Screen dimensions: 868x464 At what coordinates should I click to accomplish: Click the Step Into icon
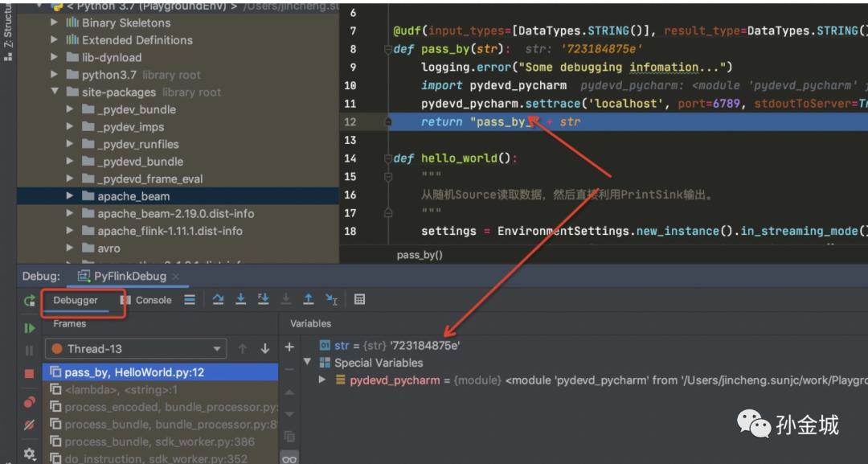[241, 300]
